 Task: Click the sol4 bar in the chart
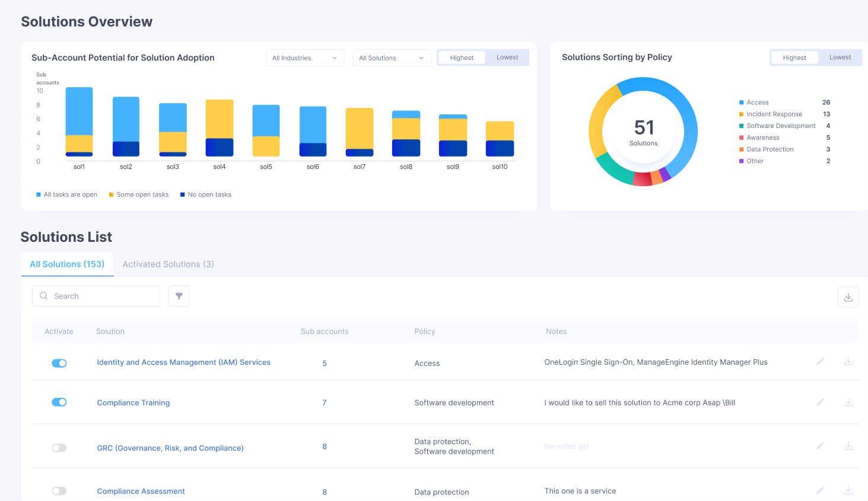[x=220, y=128]
